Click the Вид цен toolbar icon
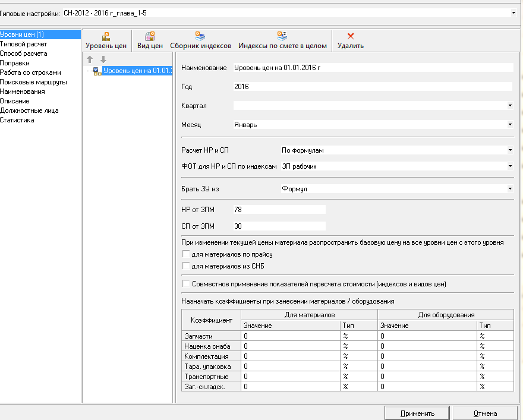The width and height of the screenshot is (523, 420). tap(150, 36)
